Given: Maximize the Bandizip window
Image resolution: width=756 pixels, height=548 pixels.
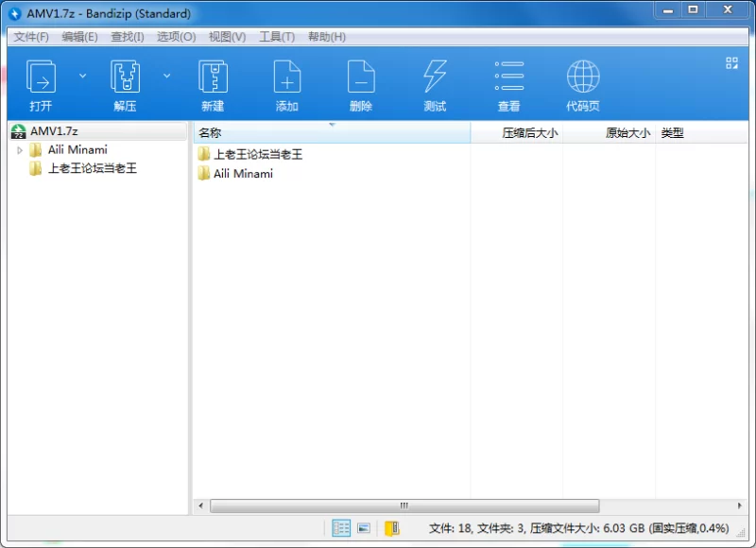Looking at the screenshot, I should pos(693,10).
